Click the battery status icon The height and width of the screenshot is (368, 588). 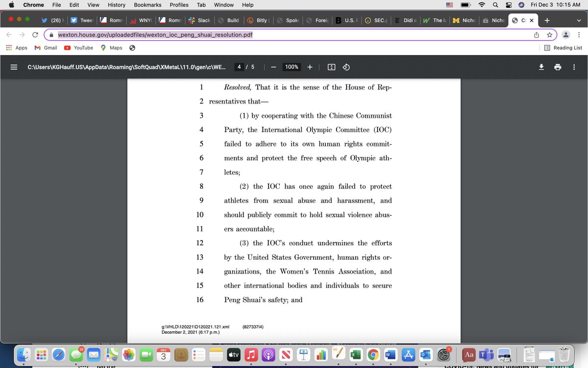coord(465,5)
